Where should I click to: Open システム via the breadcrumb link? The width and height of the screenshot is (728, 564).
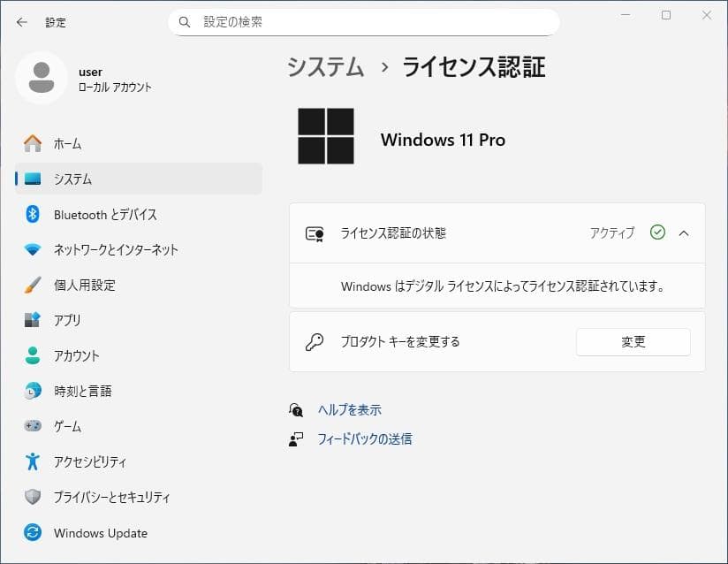(324, 66)
